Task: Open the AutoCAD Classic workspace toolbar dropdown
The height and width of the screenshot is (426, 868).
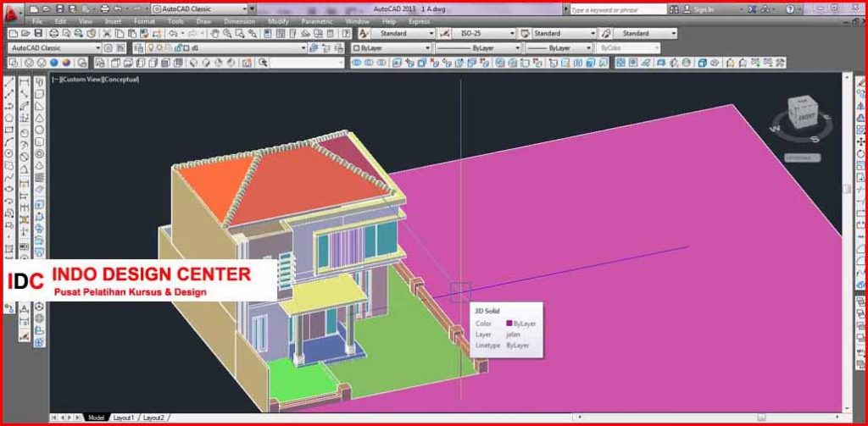Action: [x=98, y=48]
